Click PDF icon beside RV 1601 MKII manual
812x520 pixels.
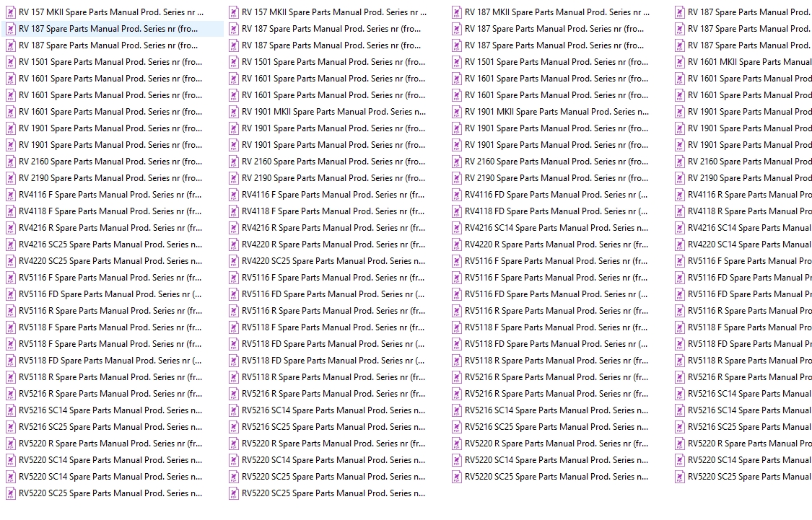pyautogui.click(x=680, y=62)
